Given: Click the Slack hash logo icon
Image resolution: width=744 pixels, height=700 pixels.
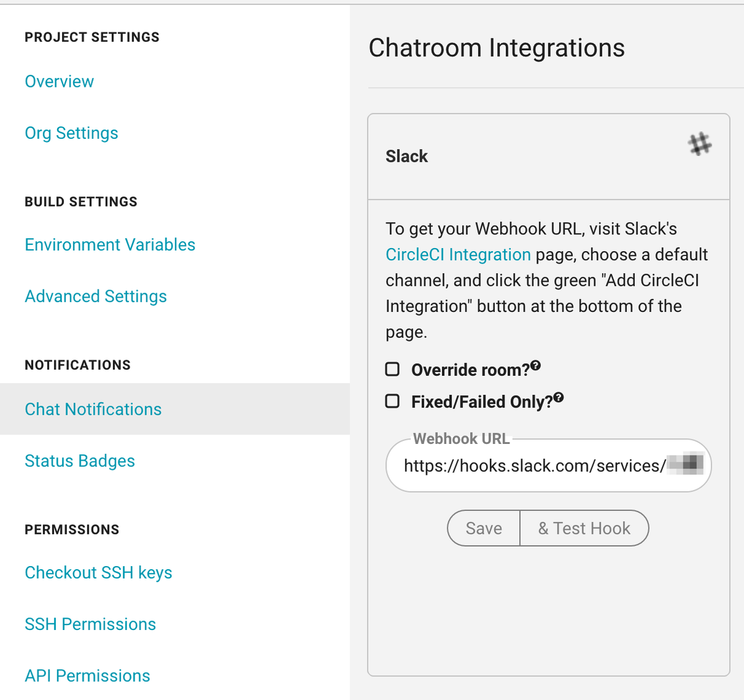Looking at the screenshot, I should point(699,144).
